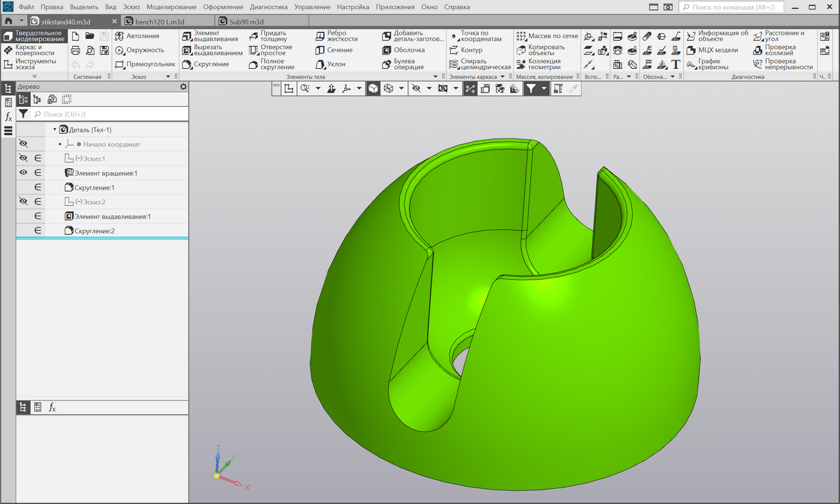The width and height of the screenshot is (840, 504).
Task: Click Копировать объекты
Action: click(x=541, y=50)
